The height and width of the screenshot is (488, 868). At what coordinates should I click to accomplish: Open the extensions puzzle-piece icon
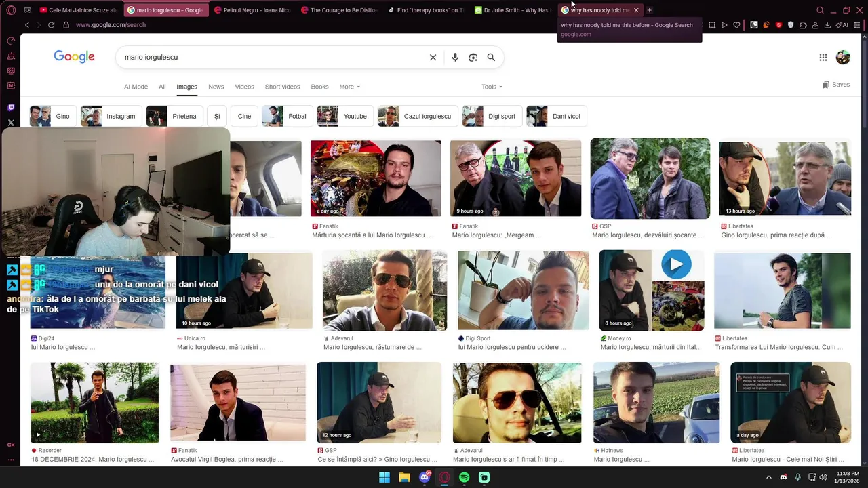803,25
